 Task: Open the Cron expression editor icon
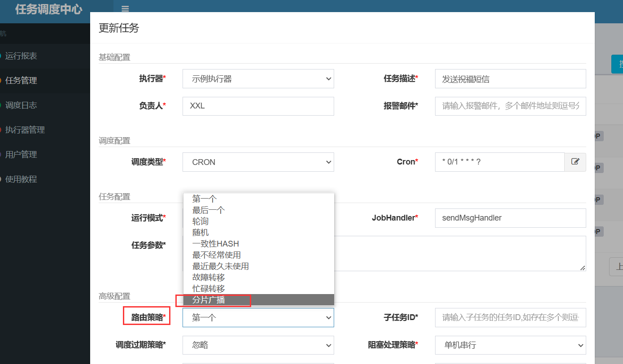(575, 162)
